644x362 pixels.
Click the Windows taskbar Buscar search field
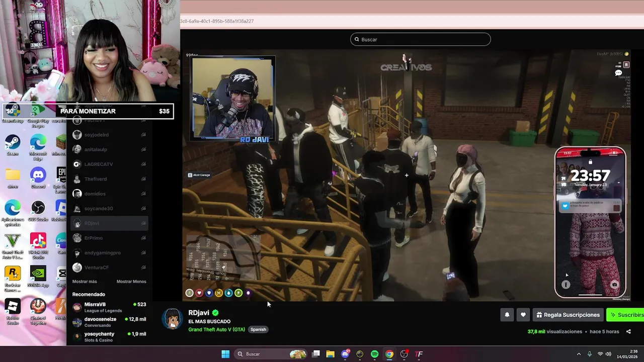pyautogui.click(x=272, y=354)
